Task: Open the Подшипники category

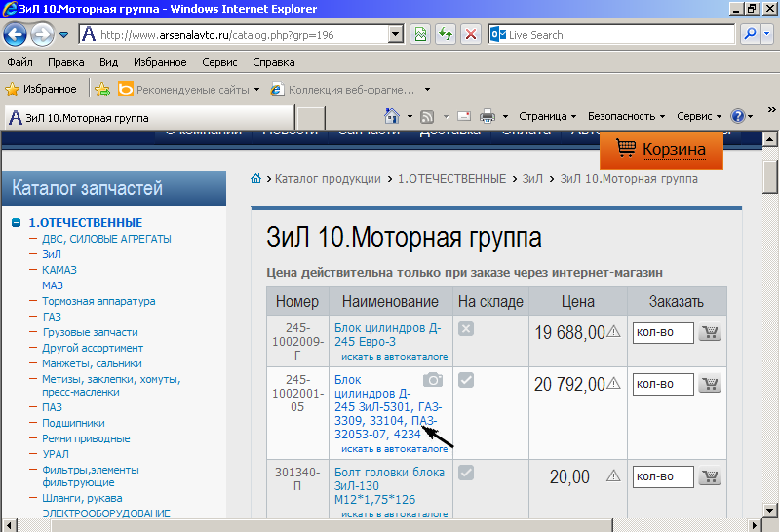Action: pyautogui.click(x=73, y=423)
